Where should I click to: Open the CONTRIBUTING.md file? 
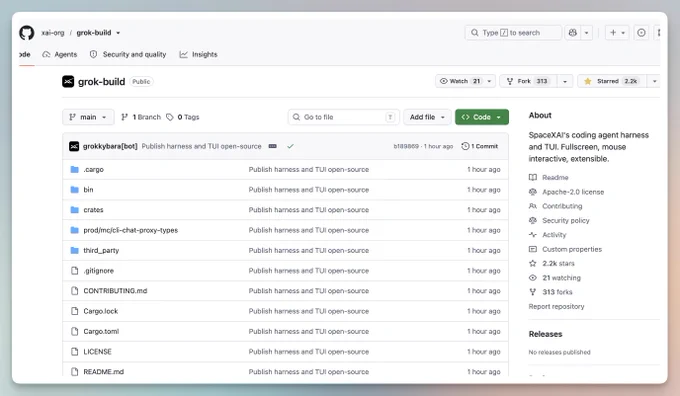115,291
